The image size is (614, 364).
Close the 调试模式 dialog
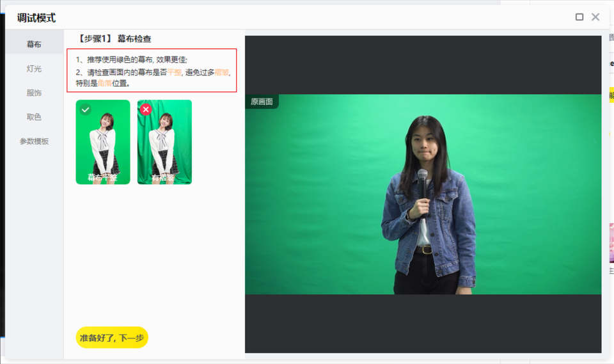coord(595,17)
